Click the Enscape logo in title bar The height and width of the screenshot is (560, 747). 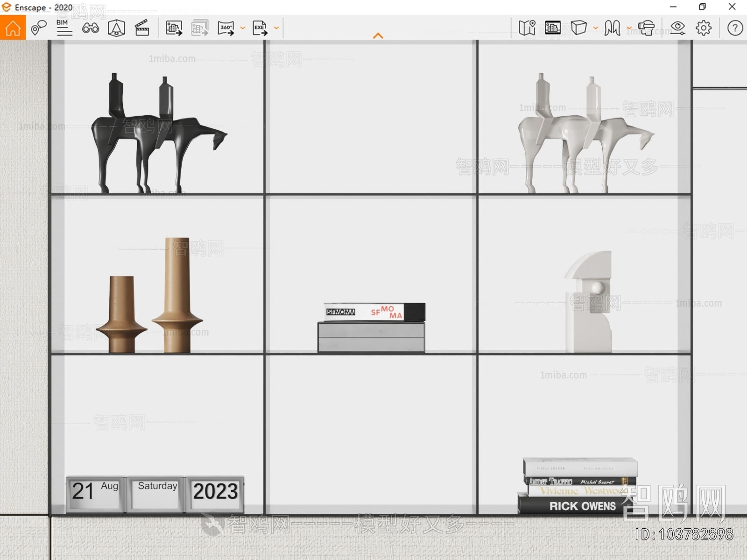(x=7, y=7)
